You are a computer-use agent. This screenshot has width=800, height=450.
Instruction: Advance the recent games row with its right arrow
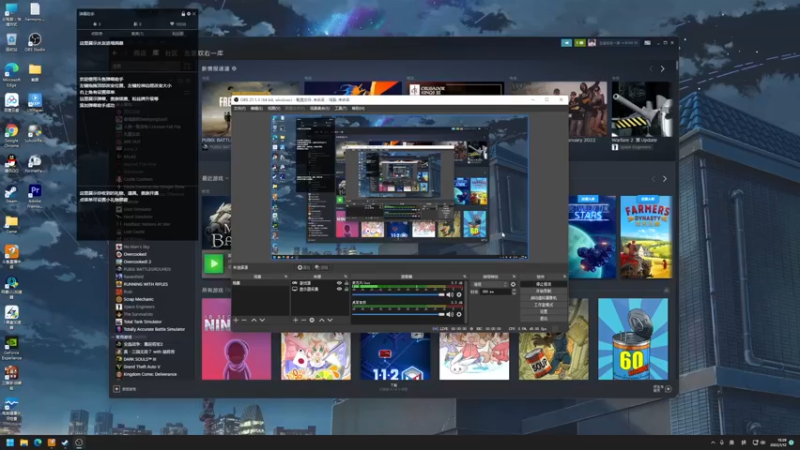(664, 179)
